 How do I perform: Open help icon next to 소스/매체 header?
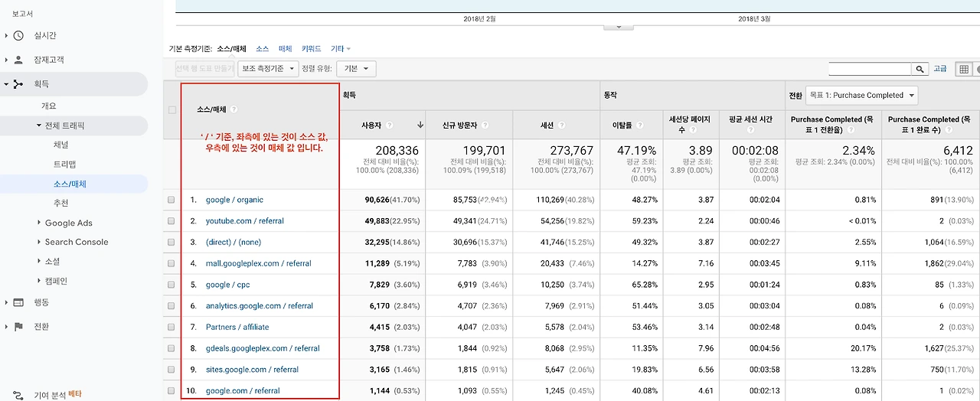(234, 109)
